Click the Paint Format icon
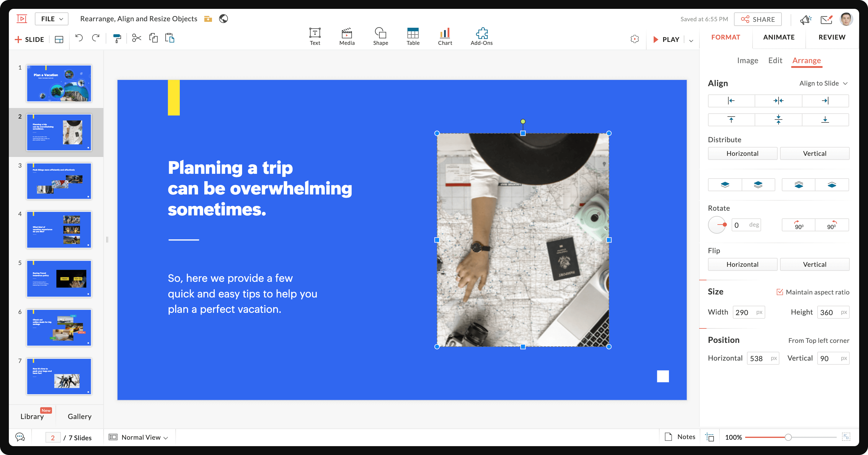Viewport: 868px width, 455px height. 117,38
